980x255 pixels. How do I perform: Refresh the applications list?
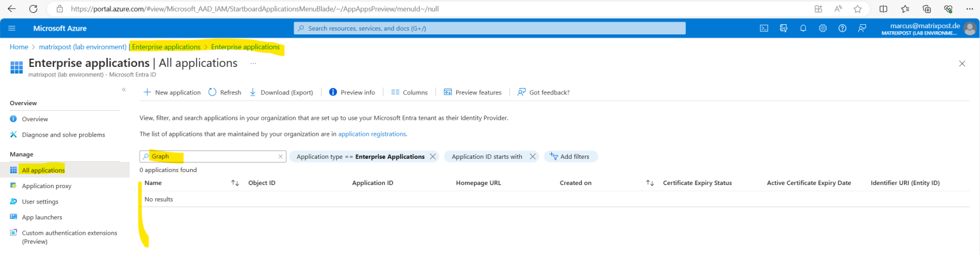click(225, 92)
